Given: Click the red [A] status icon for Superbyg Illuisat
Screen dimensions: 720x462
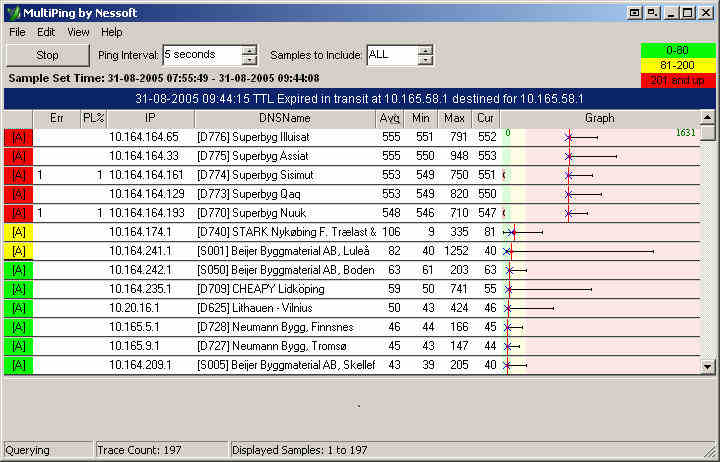Looking at the screenshot, I should click(18, 137).
